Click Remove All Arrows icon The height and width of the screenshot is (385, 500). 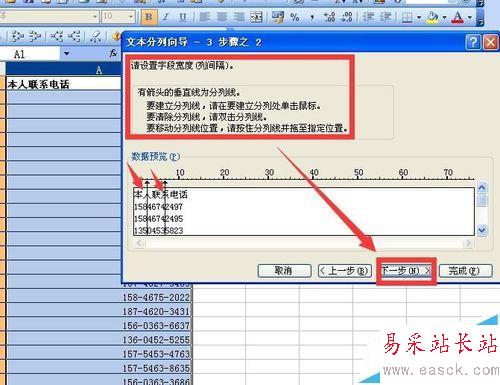pos(96,36)
